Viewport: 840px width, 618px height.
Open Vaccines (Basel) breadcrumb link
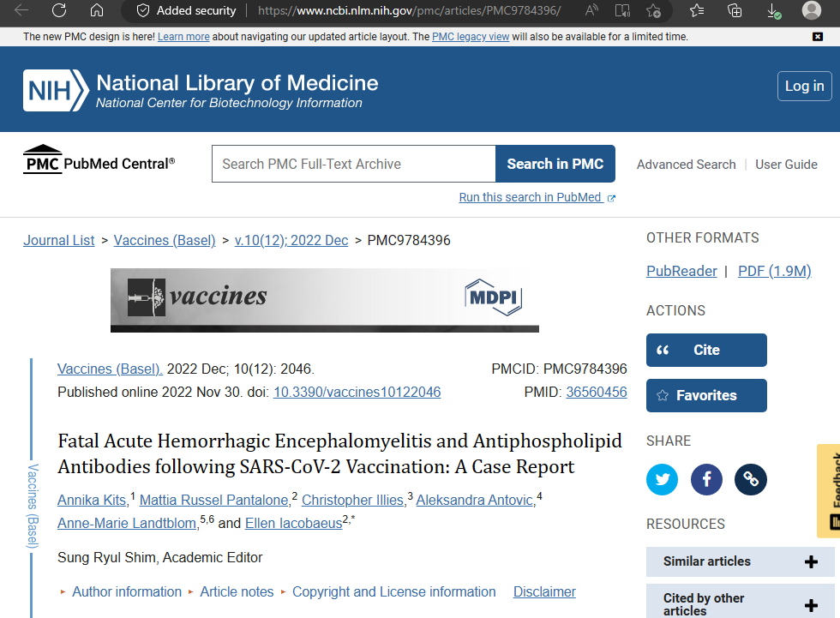[165, 241]
